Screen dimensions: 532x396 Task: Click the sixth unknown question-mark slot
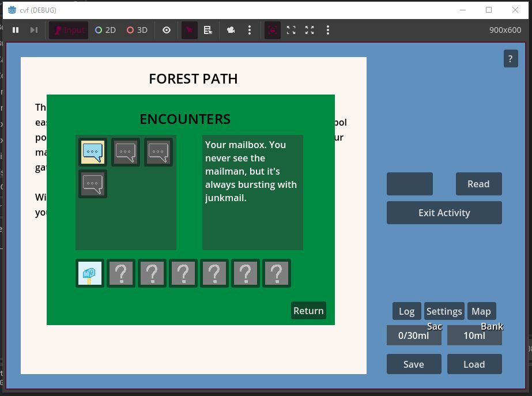[x=277, y=273]
